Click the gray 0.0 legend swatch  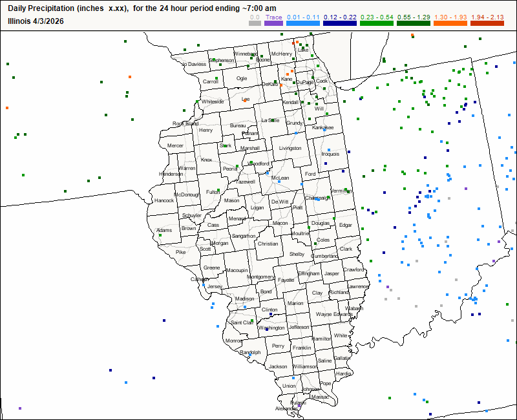[255, 24]
